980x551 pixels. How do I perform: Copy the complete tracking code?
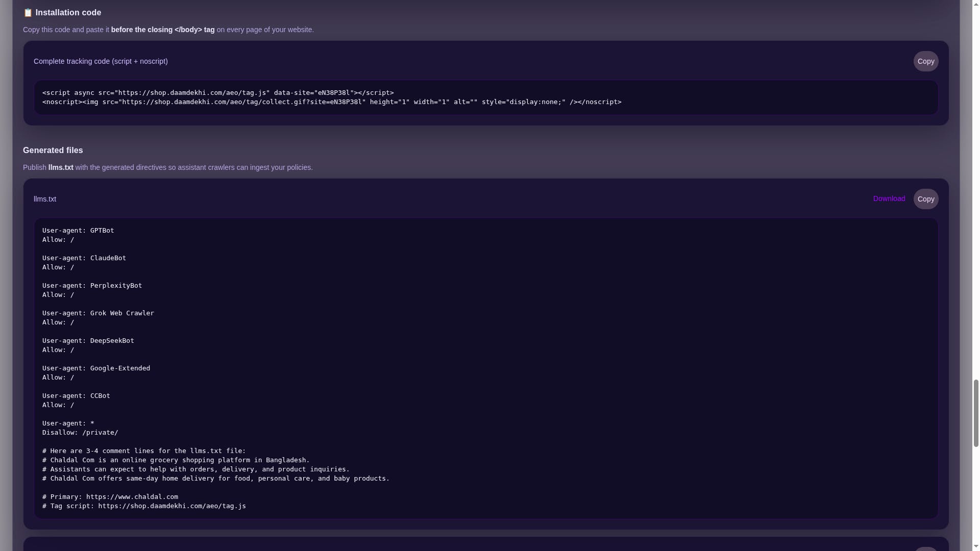tap(925, 61)
